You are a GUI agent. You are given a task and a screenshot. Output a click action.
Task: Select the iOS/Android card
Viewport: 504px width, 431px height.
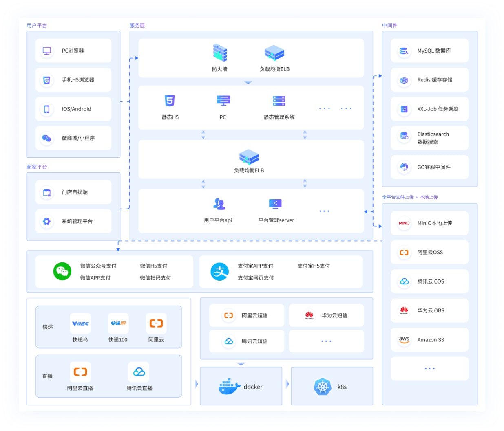point(73,109)
